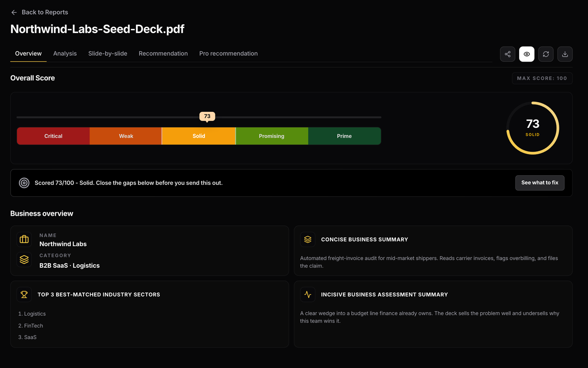
Task: Click the refresh analysis icon
Action: coord(546,54)
